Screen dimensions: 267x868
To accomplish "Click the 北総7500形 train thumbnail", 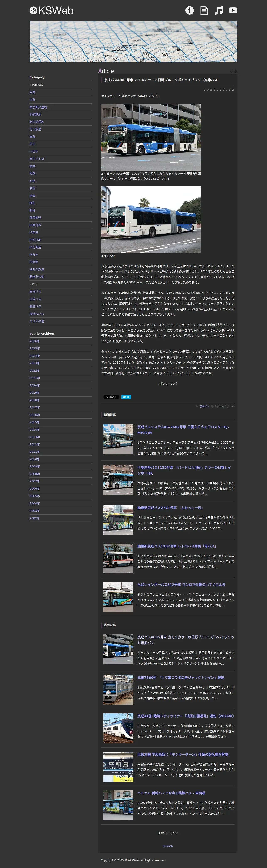I will [118, 690].
